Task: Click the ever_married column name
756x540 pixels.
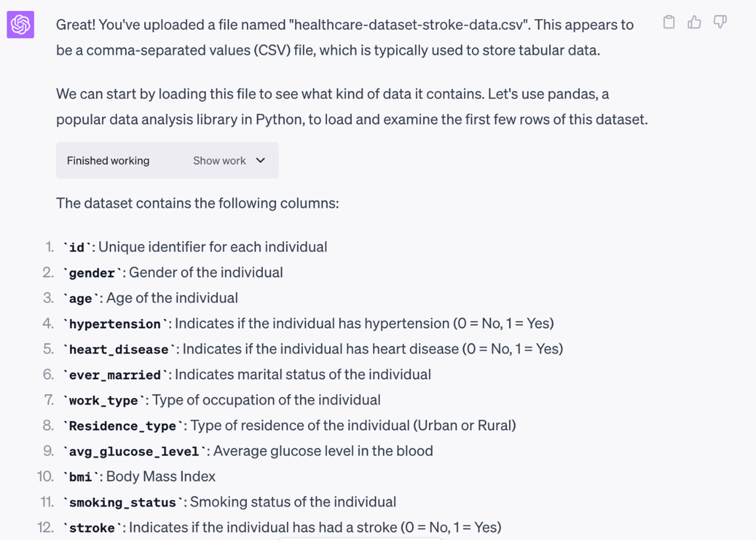Action: click(114, 375)
